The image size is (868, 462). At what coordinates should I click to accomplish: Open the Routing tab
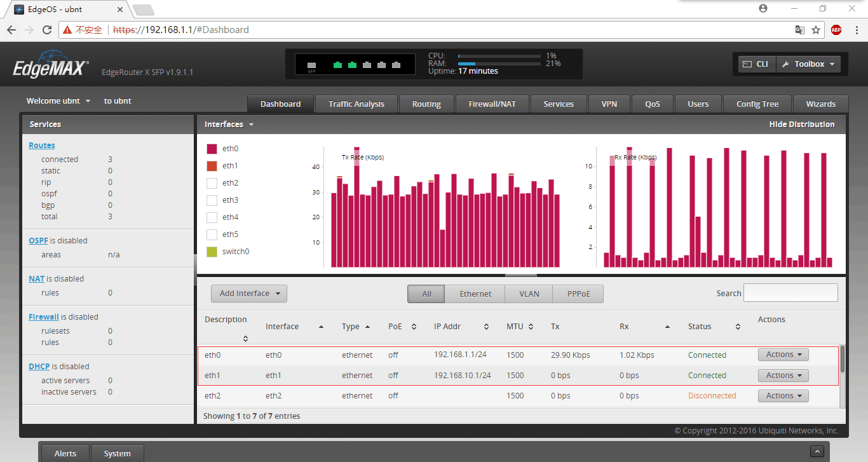click(426, 104)
